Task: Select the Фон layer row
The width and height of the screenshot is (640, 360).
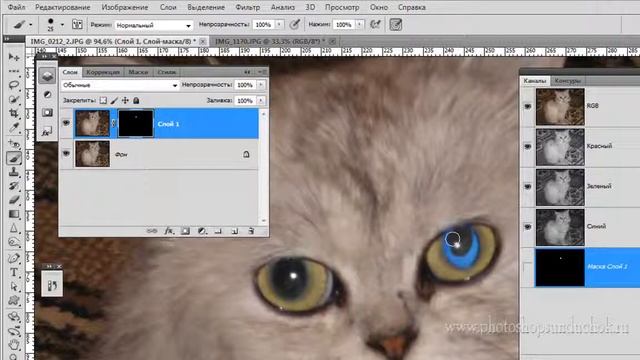Action: click(159, 154)
